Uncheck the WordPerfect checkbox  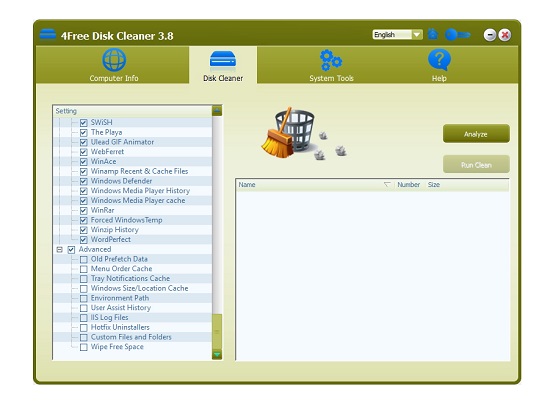83,240
